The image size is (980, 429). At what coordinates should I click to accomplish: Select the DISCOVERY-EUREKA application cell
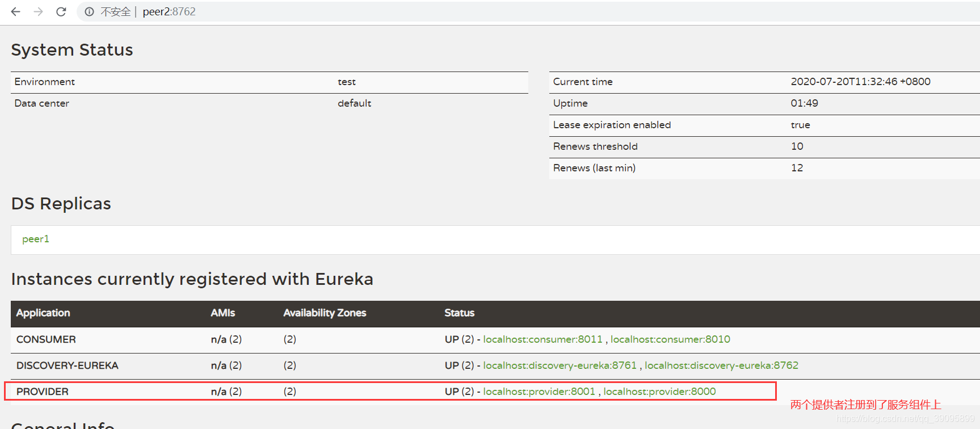[68, 365]
